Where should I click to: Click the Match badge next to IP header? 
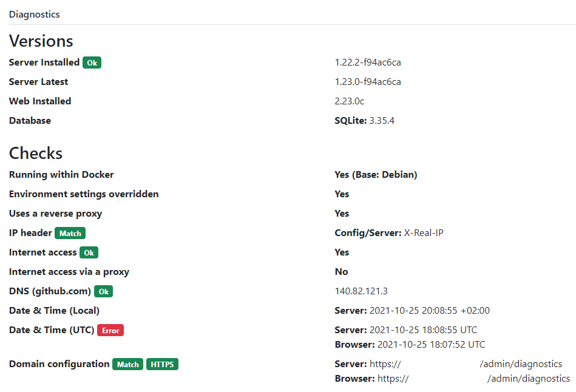[x=70, y=232]
